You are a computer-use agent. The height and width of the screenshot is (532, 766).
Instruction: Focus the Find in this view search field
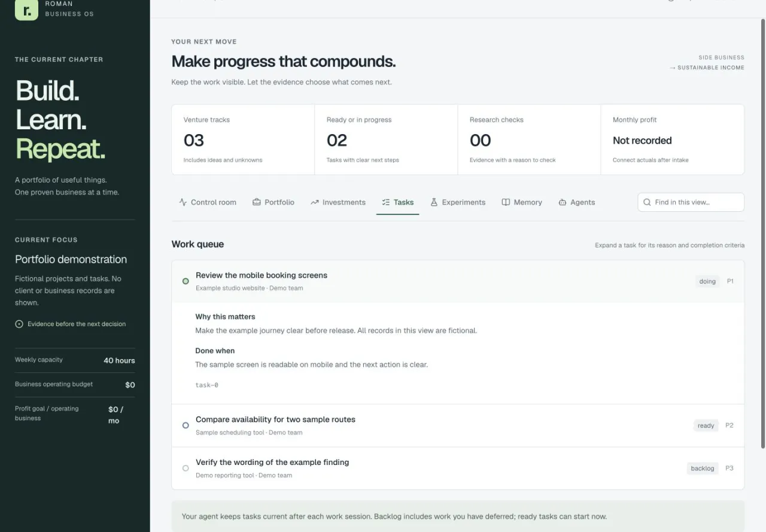tap(691, 202)
